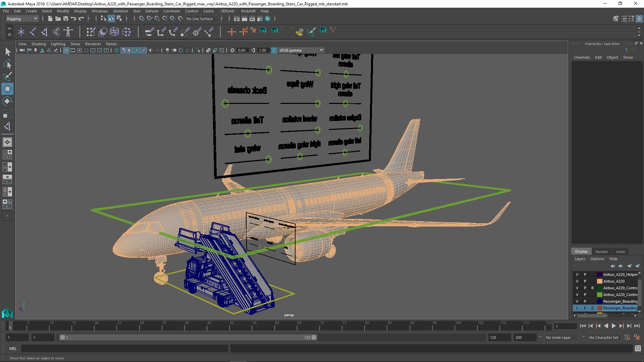Open the viewport Shading menu

(x=39, y=44)
